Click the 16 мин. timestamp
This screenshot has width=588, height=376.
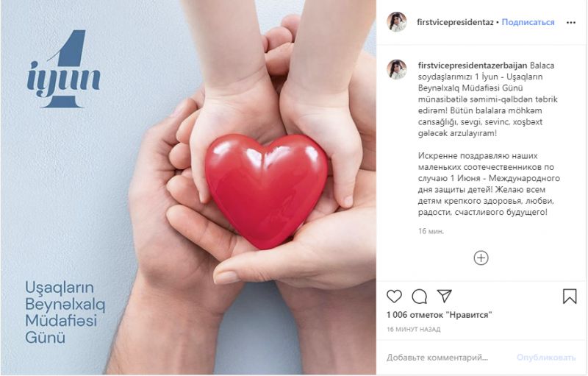[x=431, y=231]
